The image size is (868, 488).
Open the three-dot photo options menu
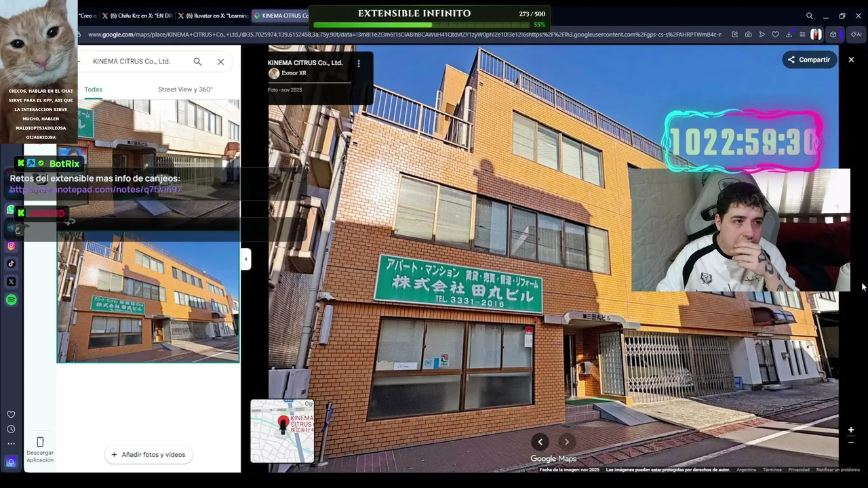359,64
